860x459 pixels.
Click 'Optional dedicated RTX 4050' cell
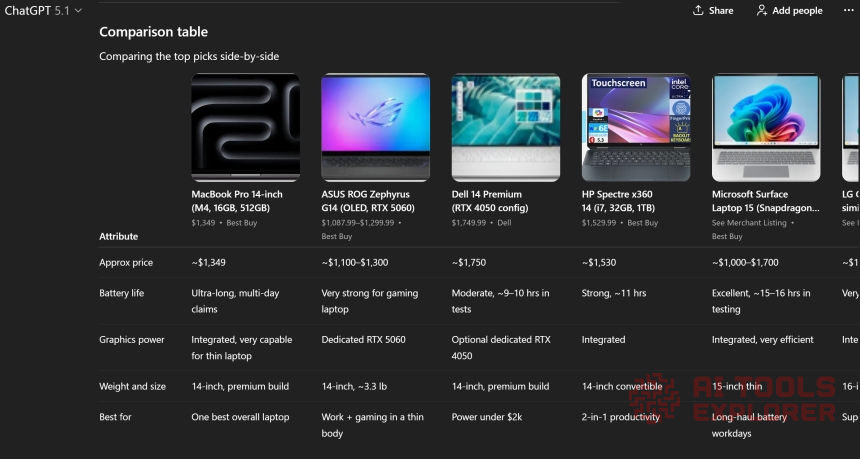(x=501, y=348)
